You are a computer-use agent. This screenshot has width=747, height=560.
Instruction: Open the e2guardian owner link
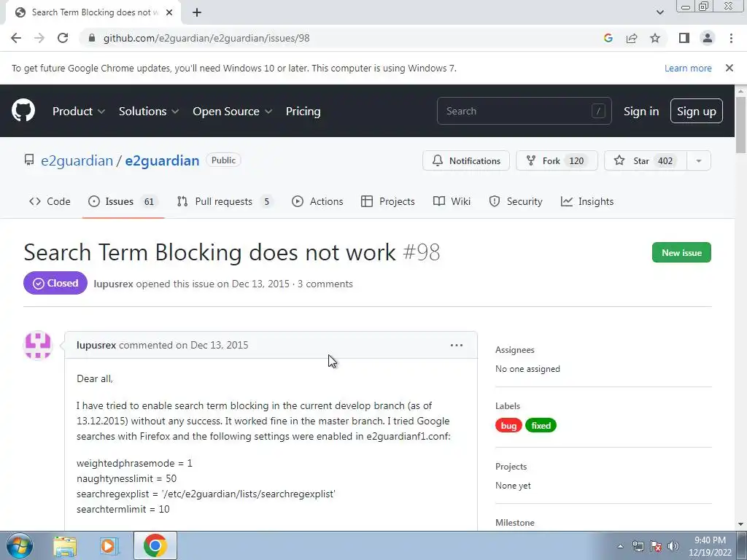[77, 160]
